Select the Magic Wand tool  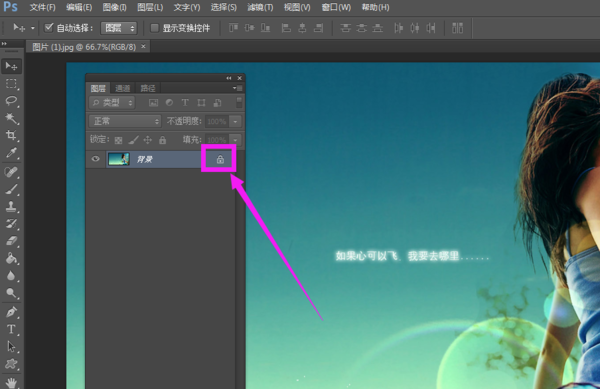(11, 118)
